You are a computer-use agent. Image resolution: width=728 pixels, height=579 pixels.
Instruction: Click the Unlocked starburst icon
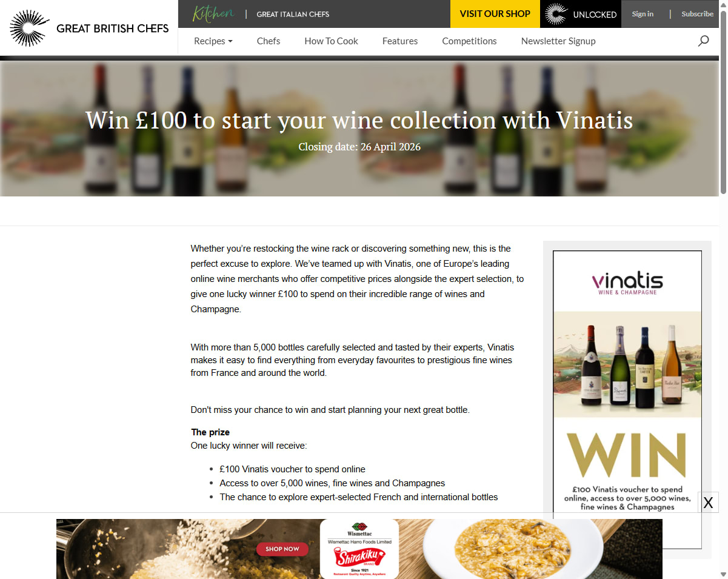556,14
